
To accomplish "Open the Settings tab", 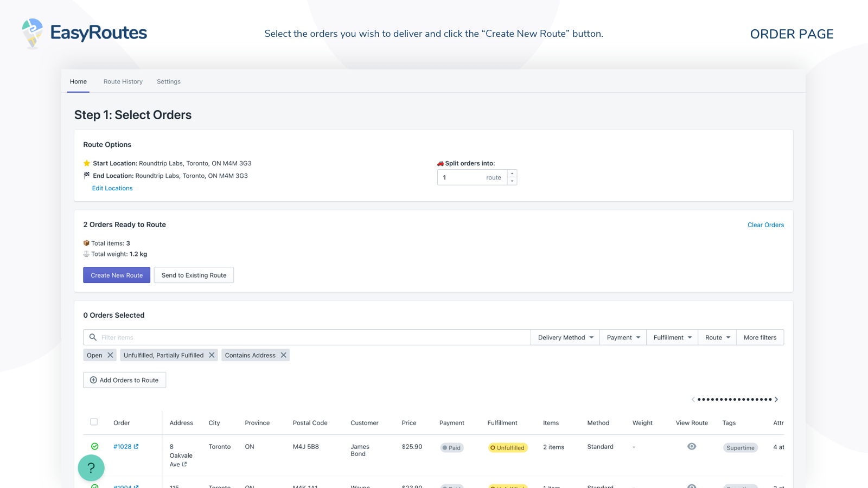I will 169,82.
